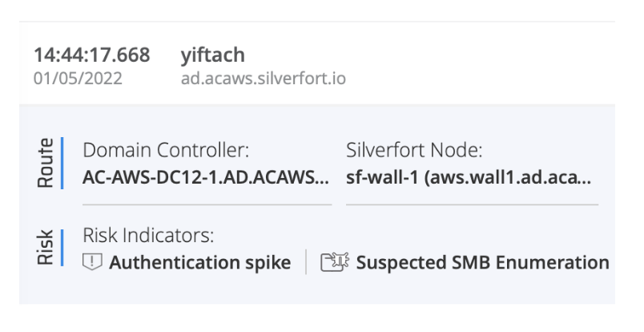
Task: Click the timestamp 14:44:17.668
Action: [91, 55]
